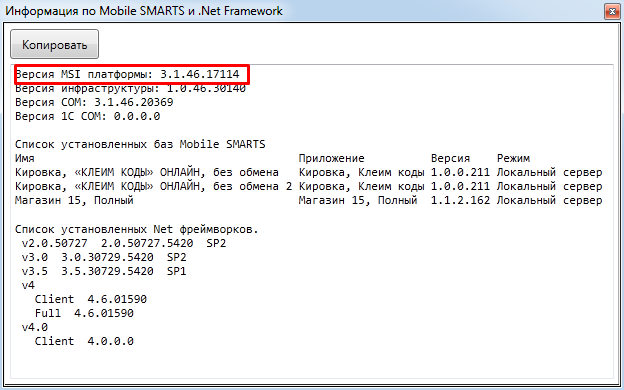Click the line 'Client 4.0.0.0'
This screenshot has height=390, width=624.
pyautogui.click(x=84, y=341)
